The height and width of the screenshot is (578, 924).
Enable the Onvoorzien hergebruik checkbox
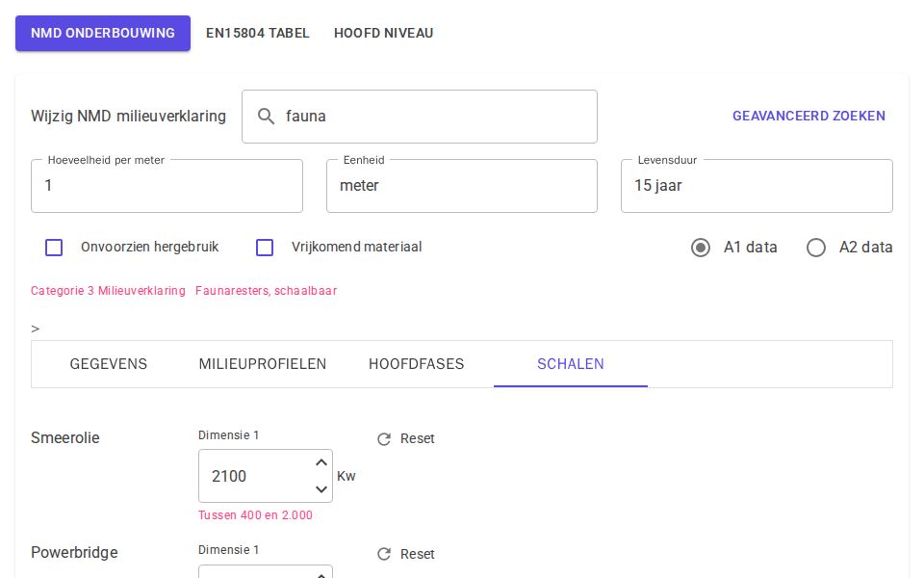coord(54,248)
